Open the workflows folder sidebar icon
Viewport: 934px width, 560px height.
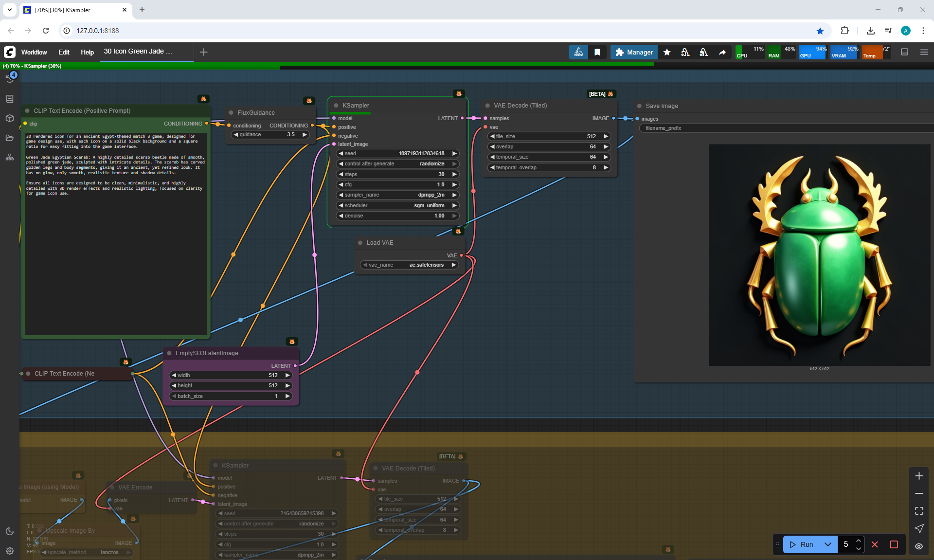click(x=10, y=138)
